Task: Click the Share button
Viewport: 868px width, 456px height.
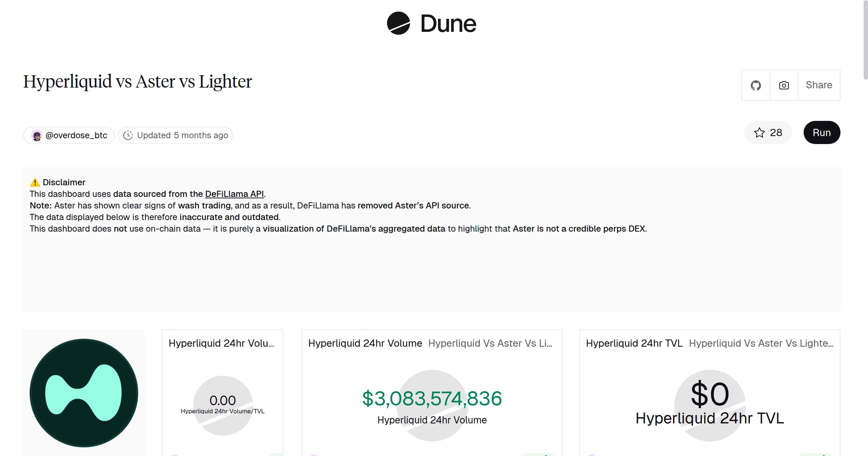Action: click(x=819, y=85)
